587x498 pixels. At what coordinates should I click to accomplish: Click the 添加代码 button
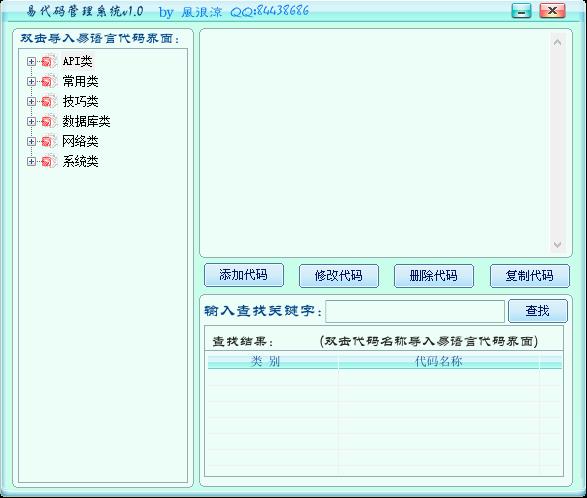tap(244, 275)
